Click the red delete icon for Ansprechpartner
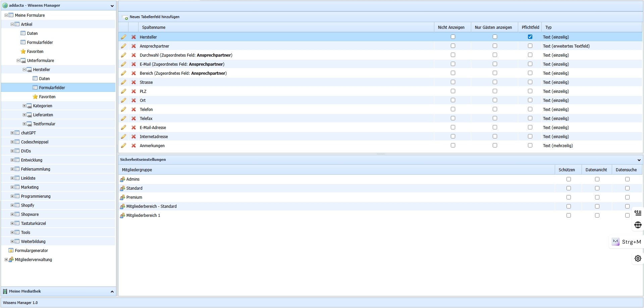 click(x=133, y=46)
